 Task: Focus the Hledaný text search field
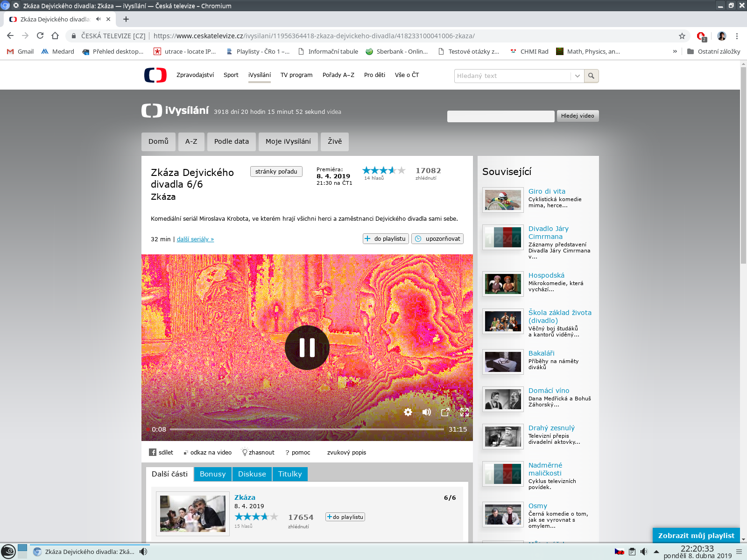pos(512,76)
